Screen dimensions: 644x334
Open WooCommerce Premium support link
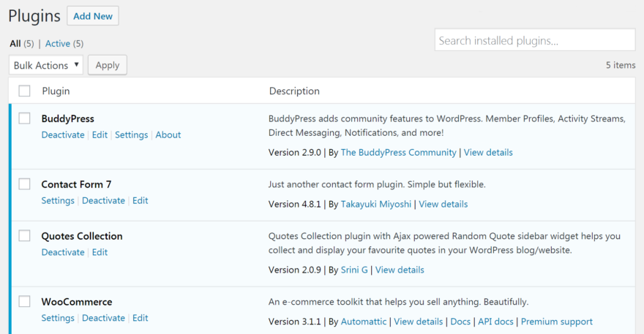click(x=556, y=322)
